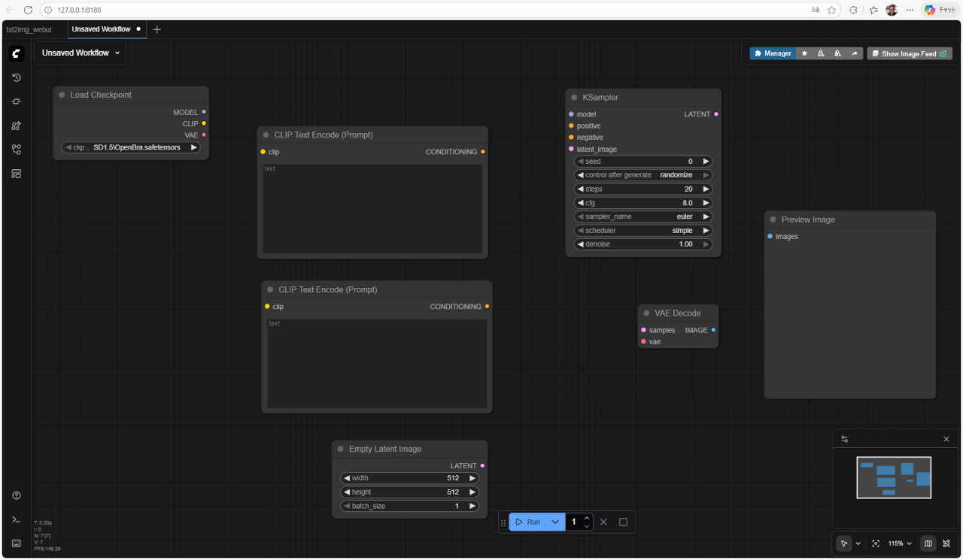Click the Manager button
This screenshot has height=560, width=963.
pyautogui.click(x=773, y=53)
